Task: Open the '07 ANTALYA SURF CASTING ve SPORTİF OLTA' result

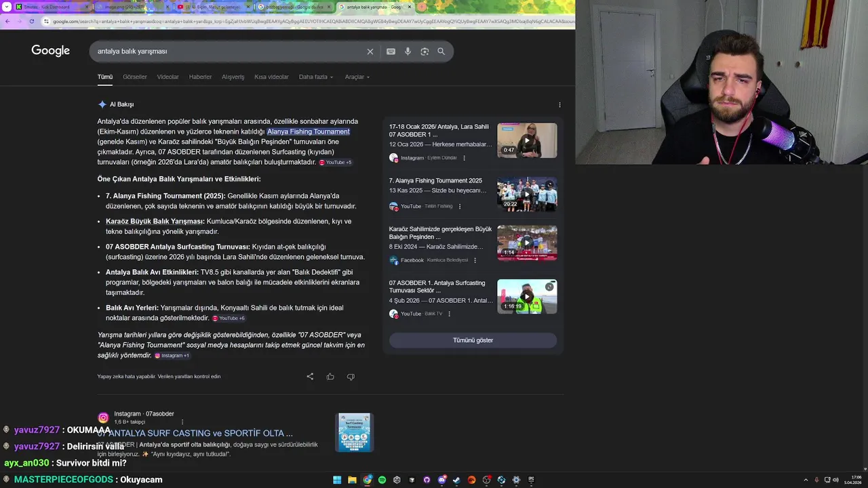Action: pos(196,434)
